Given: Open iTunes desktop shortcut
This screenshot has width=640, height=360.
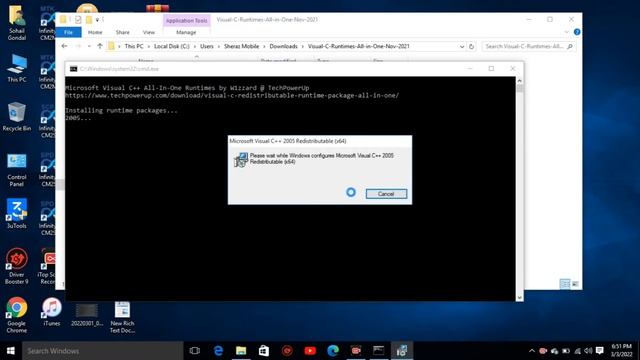Looking at the screenshot, I should click(52, 312).
